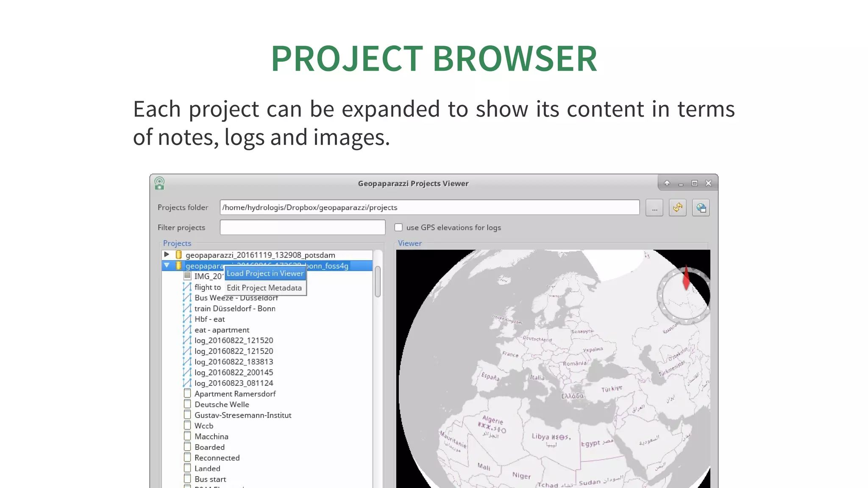Open the folder browse '...' button
This screenshot has height=488, width=868.
(x=654, y=208)
